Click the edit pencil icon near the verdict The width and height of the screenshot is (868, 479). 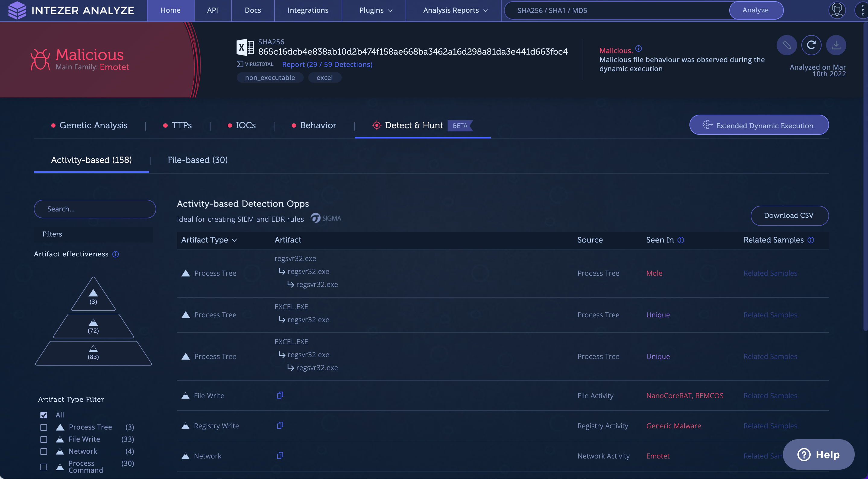point(787,45)
